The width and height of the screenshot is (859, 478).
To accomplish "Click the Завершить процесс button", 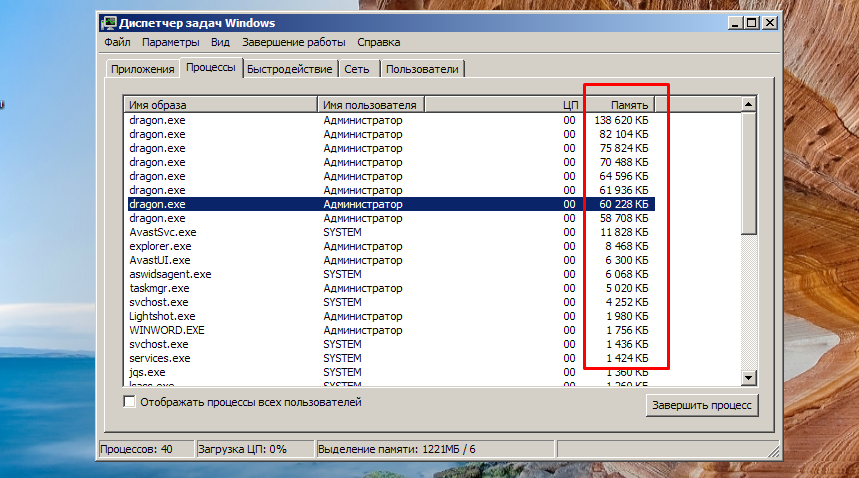I will 702,405.
